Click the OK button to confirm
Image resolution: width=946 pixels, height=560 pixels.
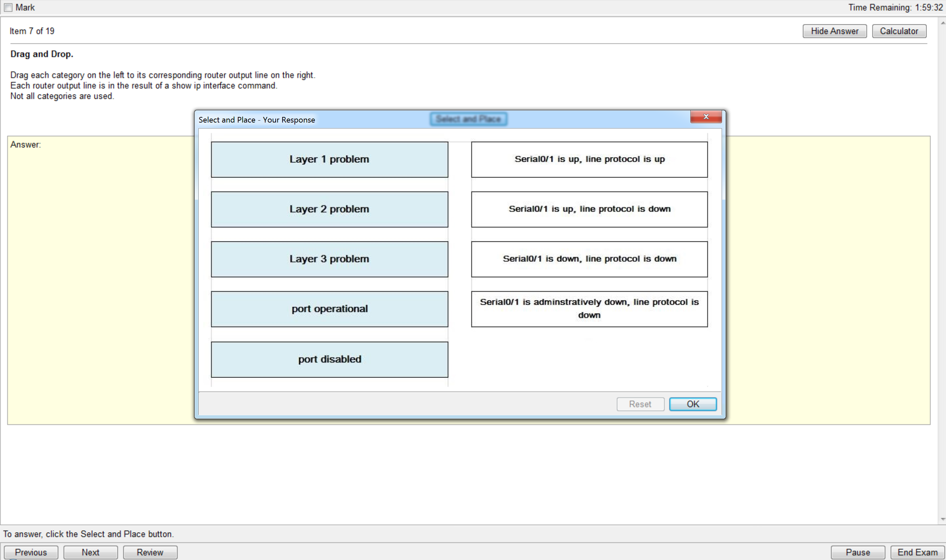tap(693, 404)
